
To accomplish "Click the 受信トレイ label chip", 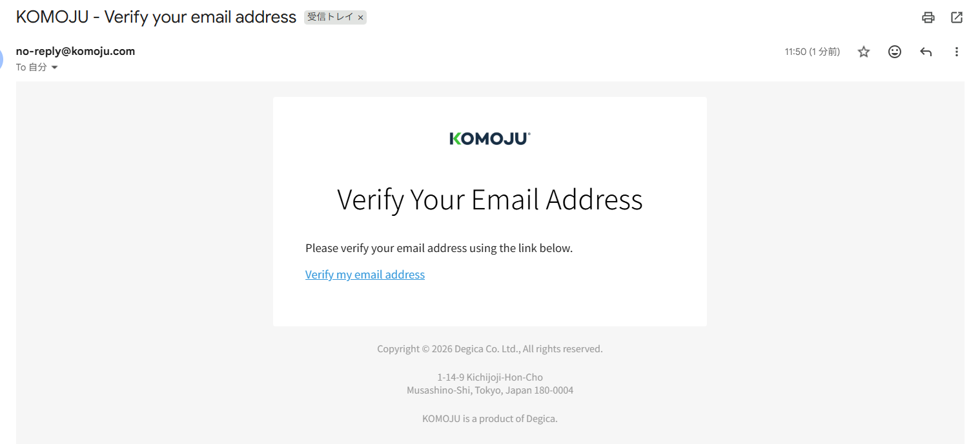I will coord(330,17).
